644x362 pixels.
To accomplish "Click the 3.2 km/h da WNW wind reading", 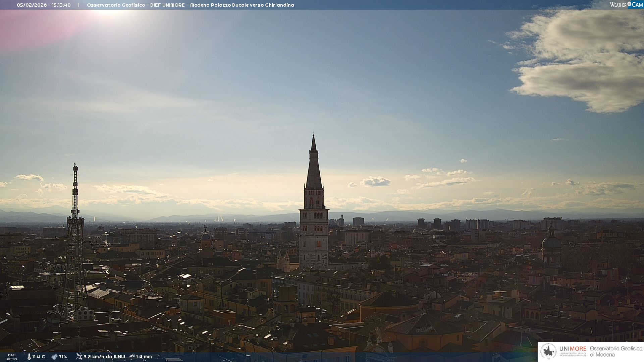I will click(x=104, y=357).
